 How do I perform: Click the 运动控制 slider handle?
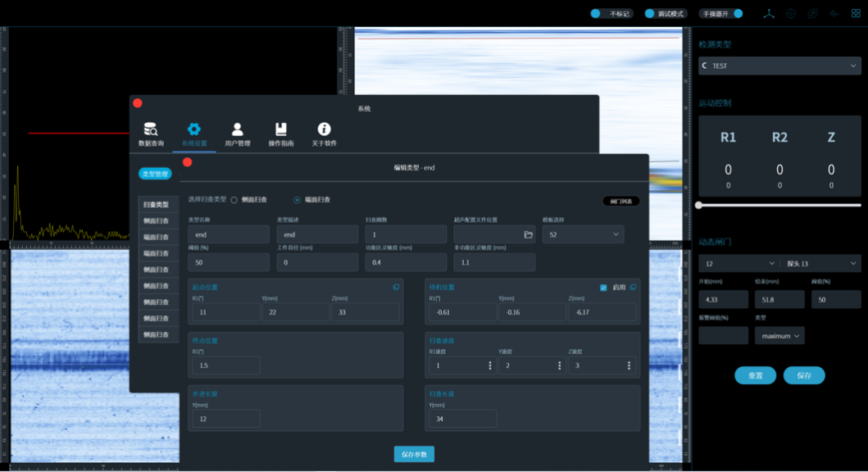tap(698, 206)
